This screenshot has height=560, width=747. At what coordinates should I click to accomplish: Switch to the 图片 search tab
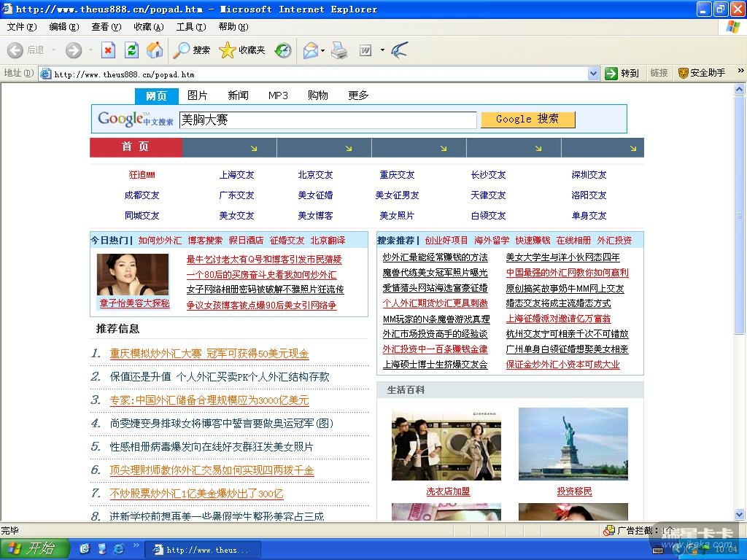(x=198, y=96)
